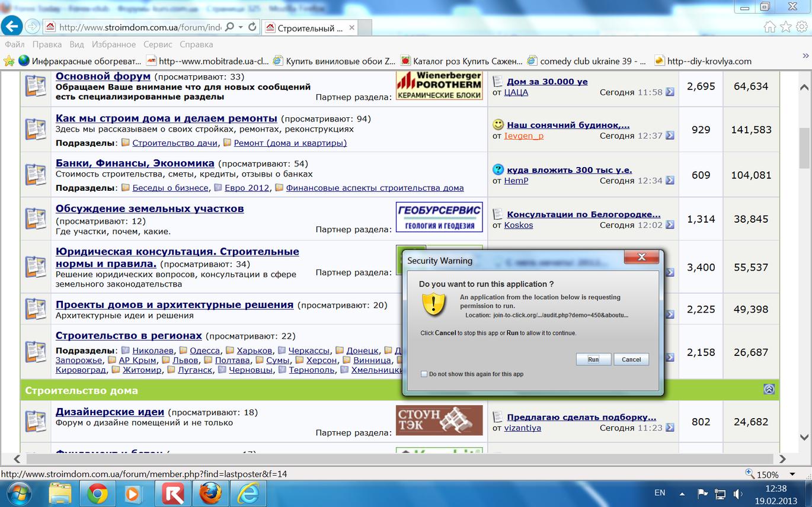This screenshot has width=812, height=507.
Task: Open the Обсуждение земельных участков forum
Action: point(150,208)
